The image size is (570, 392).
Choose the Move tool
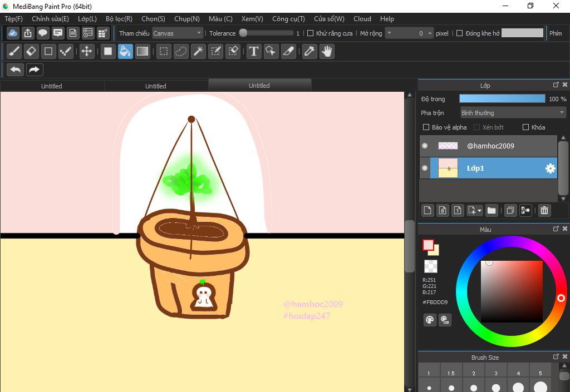[x=86, y=52]
